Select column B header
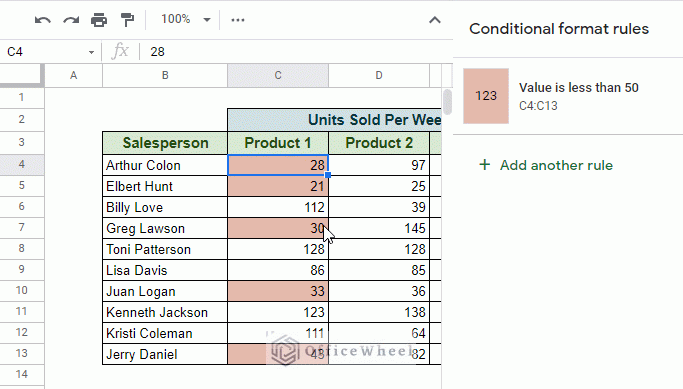The image size is (683, 389). point(165,75)
